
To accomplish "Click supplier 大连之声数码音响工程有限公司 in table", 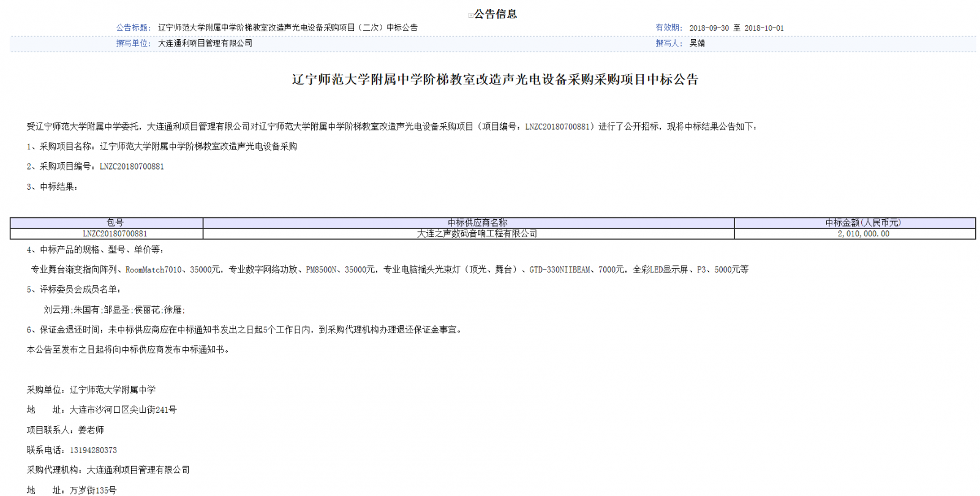I will (x=477, y=233).
